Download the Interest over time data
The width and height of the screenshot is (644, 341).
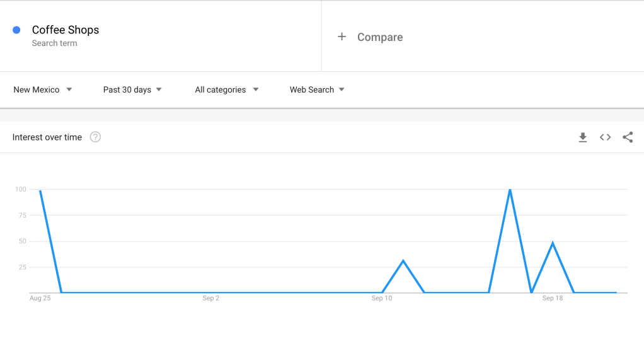click(x=583, y=137)
